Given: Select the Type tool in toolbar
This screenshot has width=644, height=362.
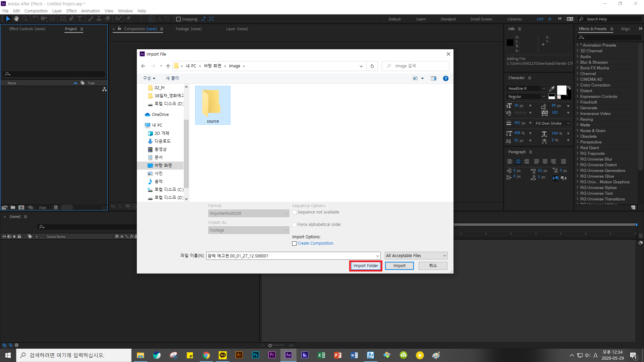Looking at the screenshot, I should tap(80, 19).
